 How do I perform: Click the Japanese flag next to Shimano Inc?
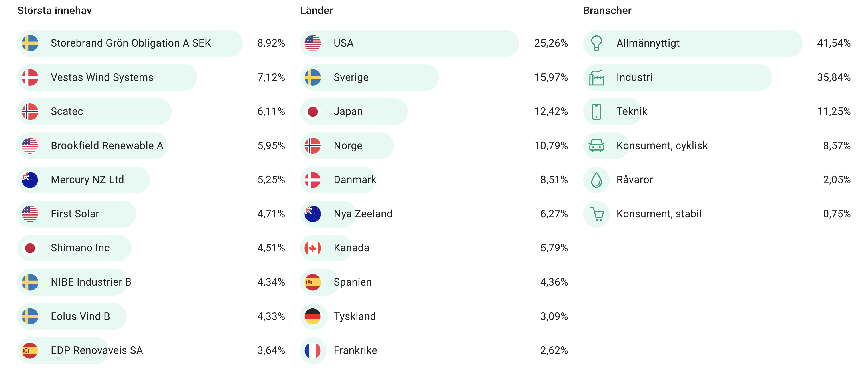click(30, 248)
